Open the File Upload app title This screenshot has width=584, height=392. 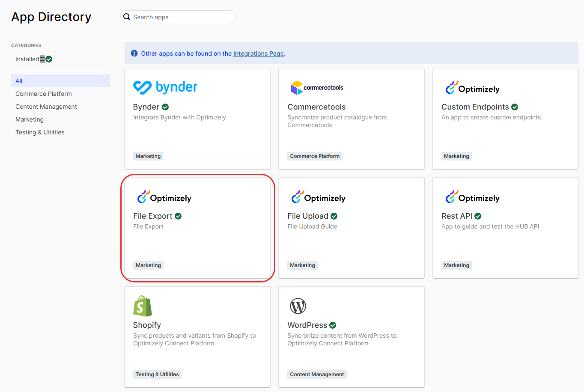tap(308, 216)
